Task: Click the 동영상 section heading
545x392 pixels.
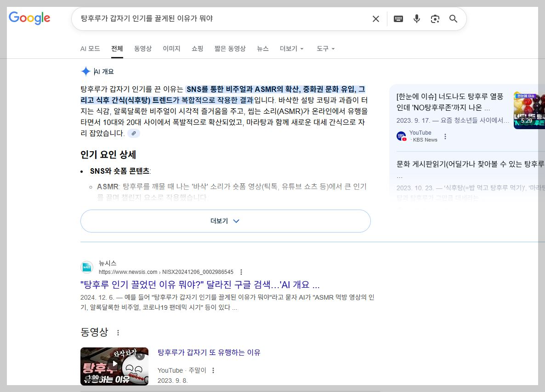Action: click(94, 332)
